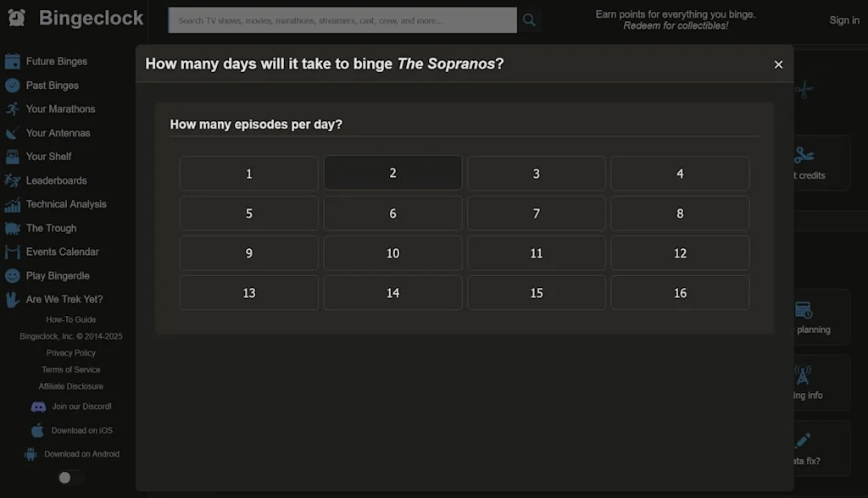868x498 pixels.
Task: Click the Your Antennas satellite dish icon
Action: [12, 133]
